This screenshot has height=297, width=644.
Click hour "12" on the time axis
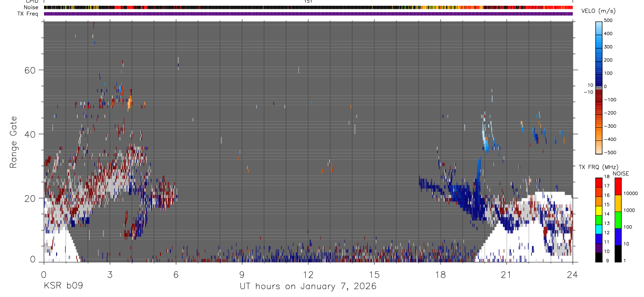[x=308, y=274]
